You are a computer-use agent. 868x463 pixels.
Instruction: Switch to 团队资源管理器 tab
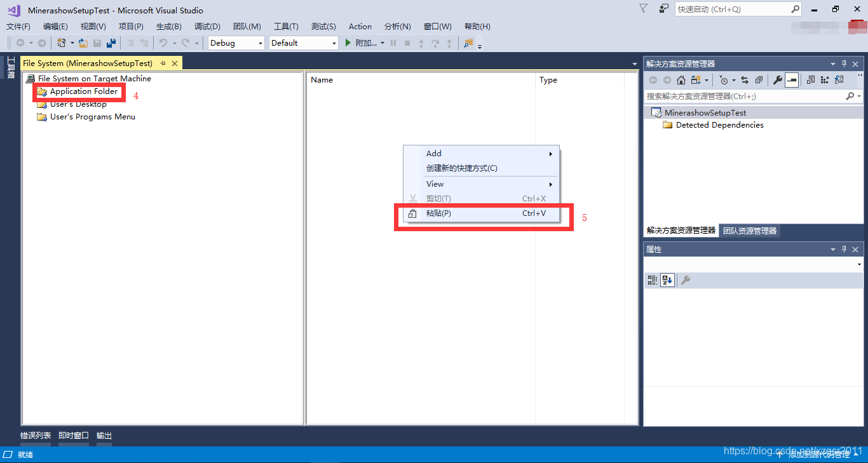click(x=750, y=231)
